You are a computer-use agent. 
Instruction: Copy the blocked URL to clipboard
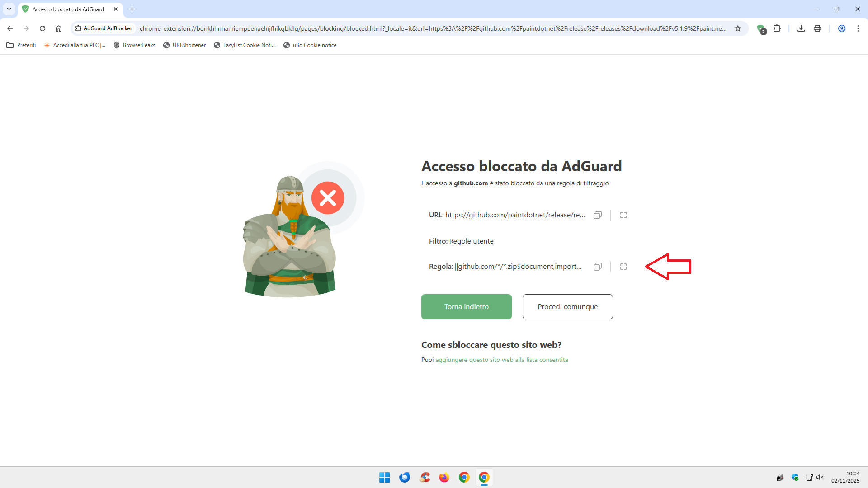click(x=598, y=215)
